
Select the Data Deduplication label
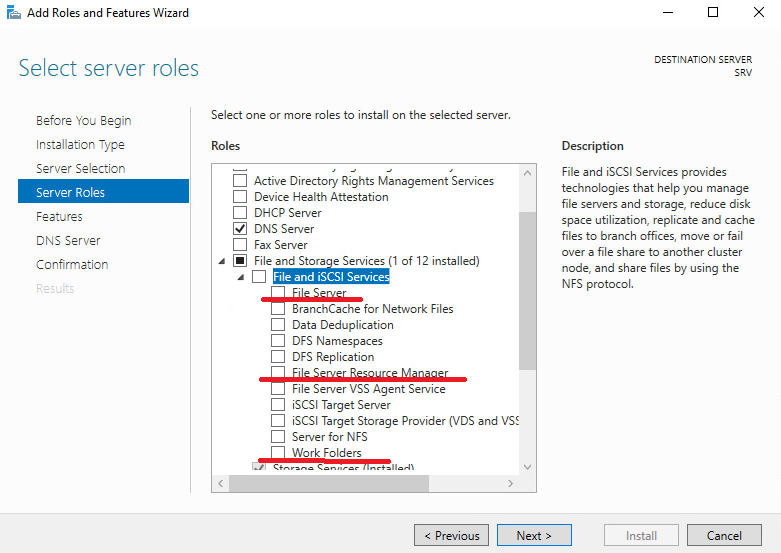point(343,325)
